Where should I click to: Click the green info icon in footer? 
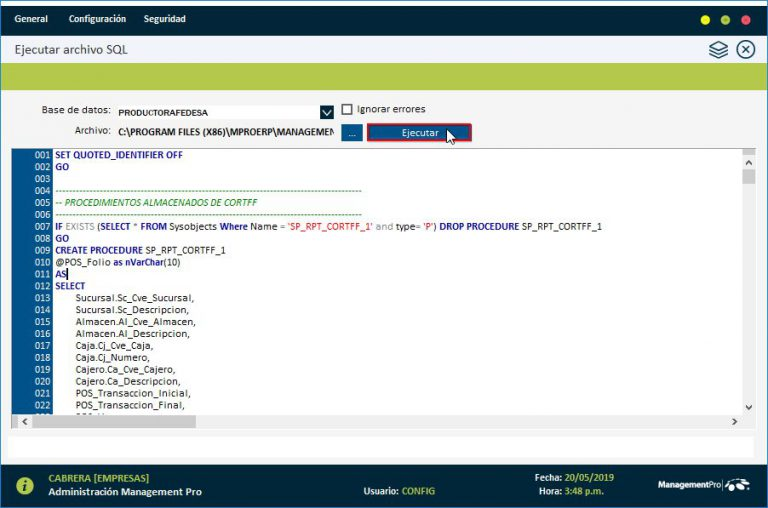point(24,485)
